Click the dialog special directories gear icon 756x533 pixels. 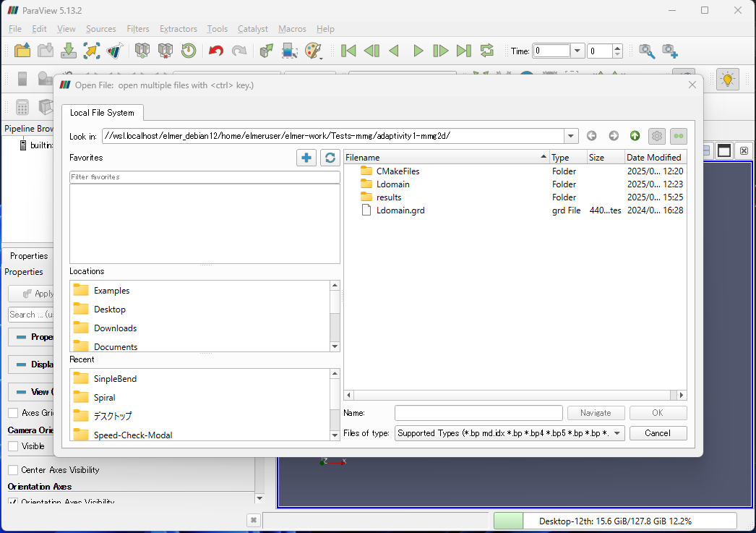(657, 136)
